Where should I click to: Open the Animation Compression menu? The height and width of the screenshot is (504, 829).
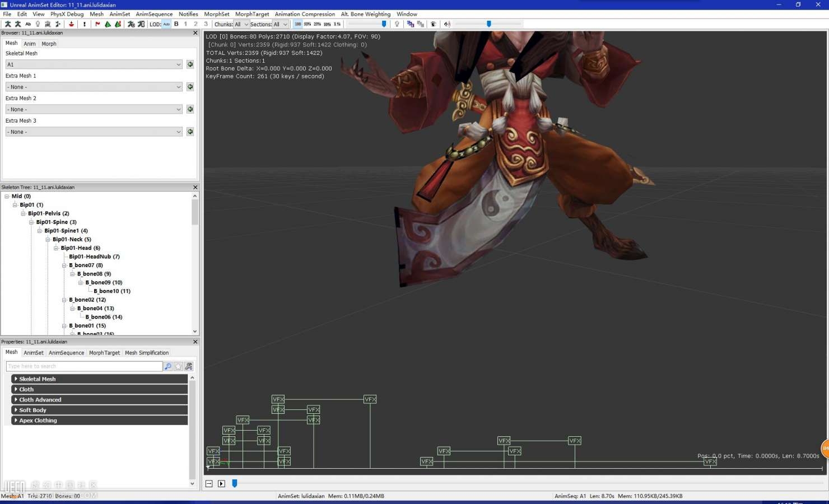[305, 14]
